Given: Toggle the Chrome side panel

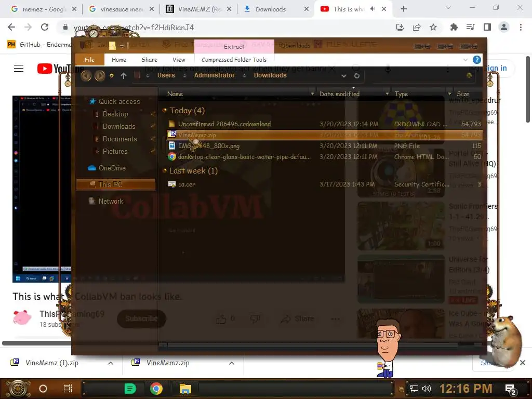Looking at the screenshot, I should tap(487, 27).
